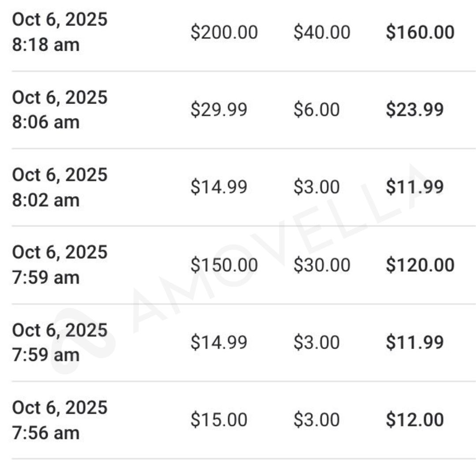Click the 7:59 am timestamp beside $150.00

[x=59, y=265]
